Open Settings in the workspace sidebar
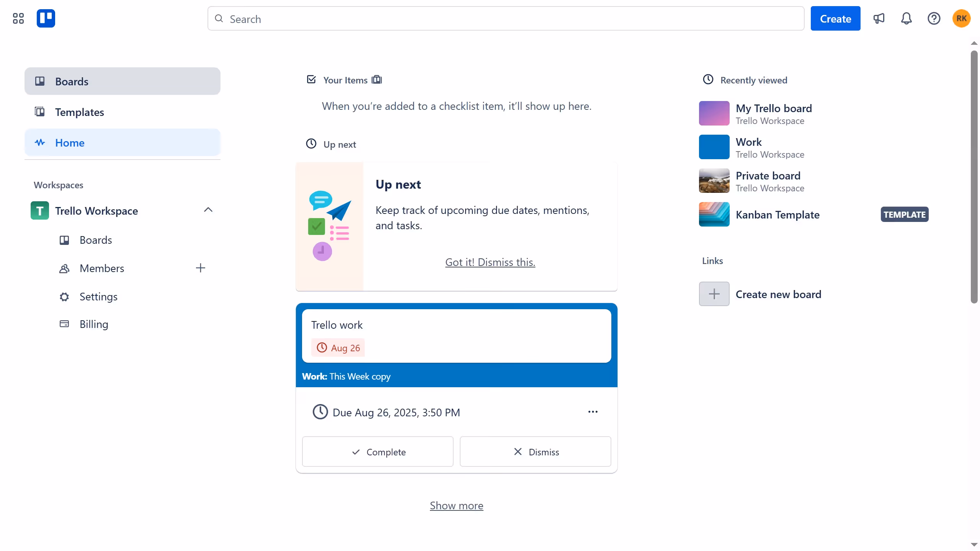980x551 pixels. click(98, 297)
